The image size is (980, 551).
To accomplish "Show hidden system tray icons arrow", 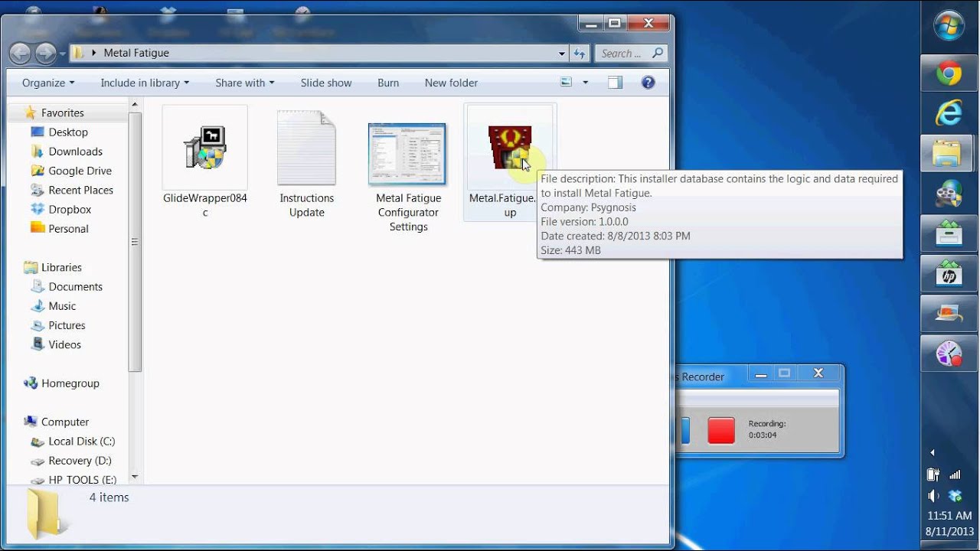I will pyautogui.click(x=933, y=452).
